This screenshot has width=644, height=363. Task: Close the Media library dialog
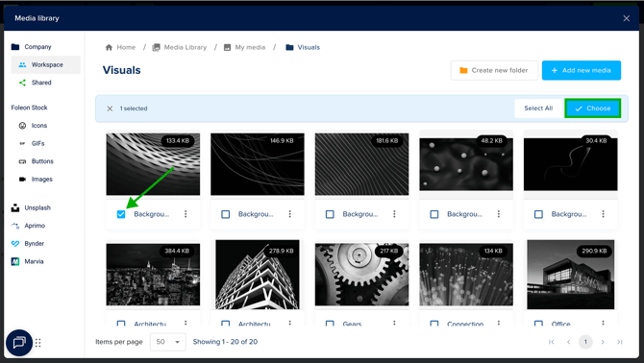(x=627, y=18)
